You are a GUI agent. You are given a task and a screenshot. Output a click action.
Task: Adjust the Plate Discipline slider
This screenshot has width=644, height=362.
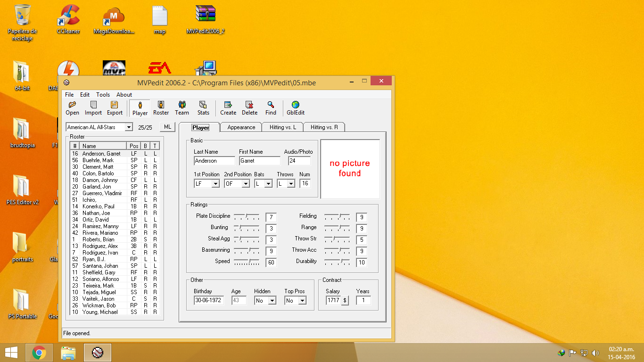[247, 217]
